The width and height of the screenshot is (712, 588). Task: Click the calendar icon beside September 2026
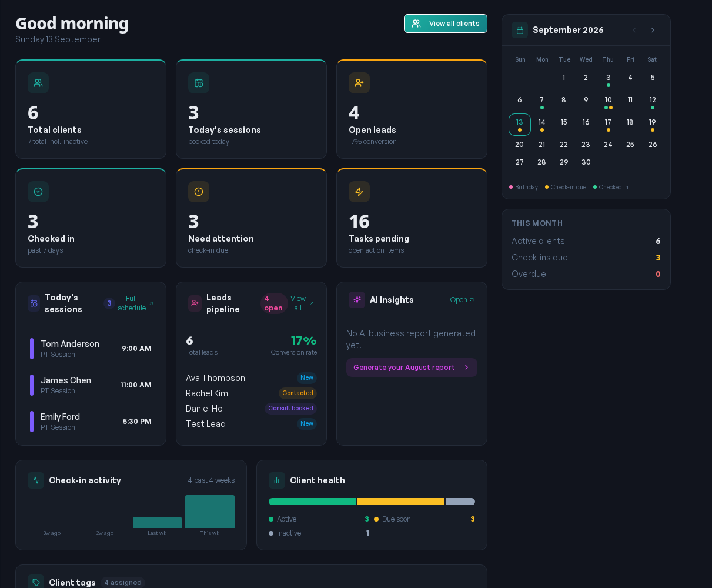coord(520,30)
